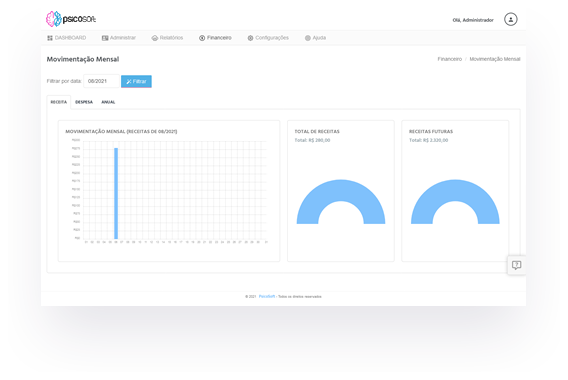Open the user profile avatar icon
This screenshot has height=380, width=568.
coord(511,19)
